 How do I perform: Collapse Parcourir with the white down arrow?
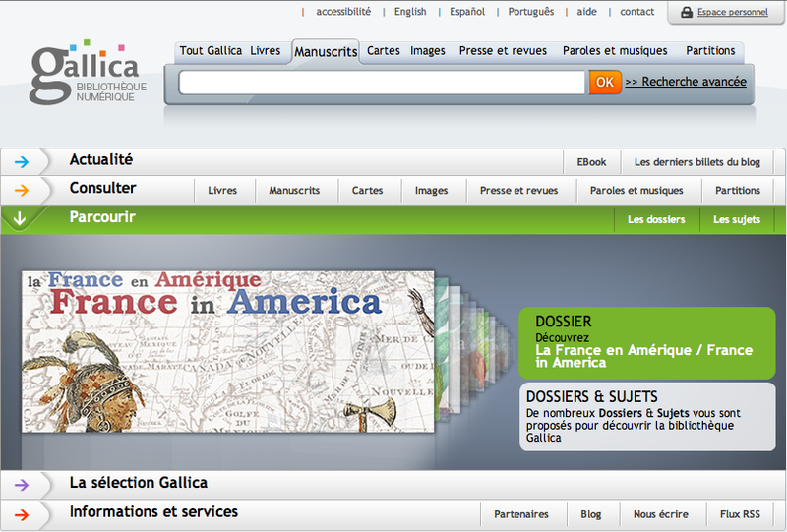pyautogui.click(x=20, y=219)
